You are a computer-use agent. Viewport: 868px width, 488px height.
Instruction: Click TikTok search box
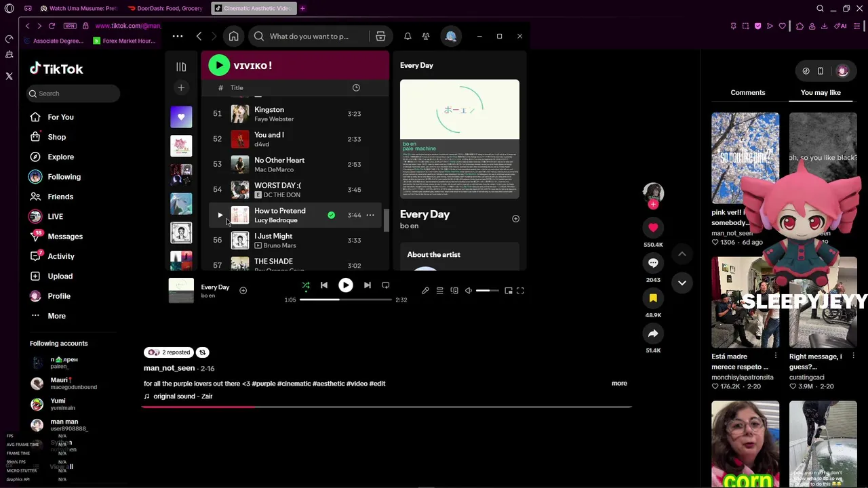(73, 94)
